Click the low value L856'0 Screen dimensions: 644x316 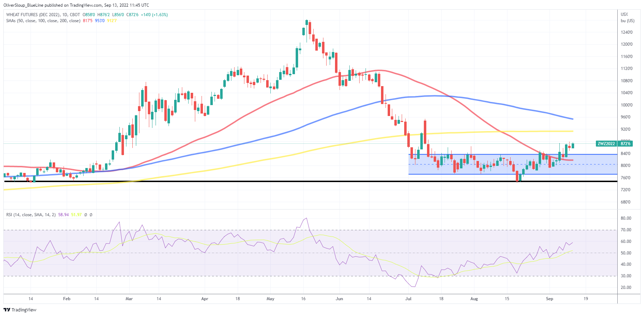point(118,15)
